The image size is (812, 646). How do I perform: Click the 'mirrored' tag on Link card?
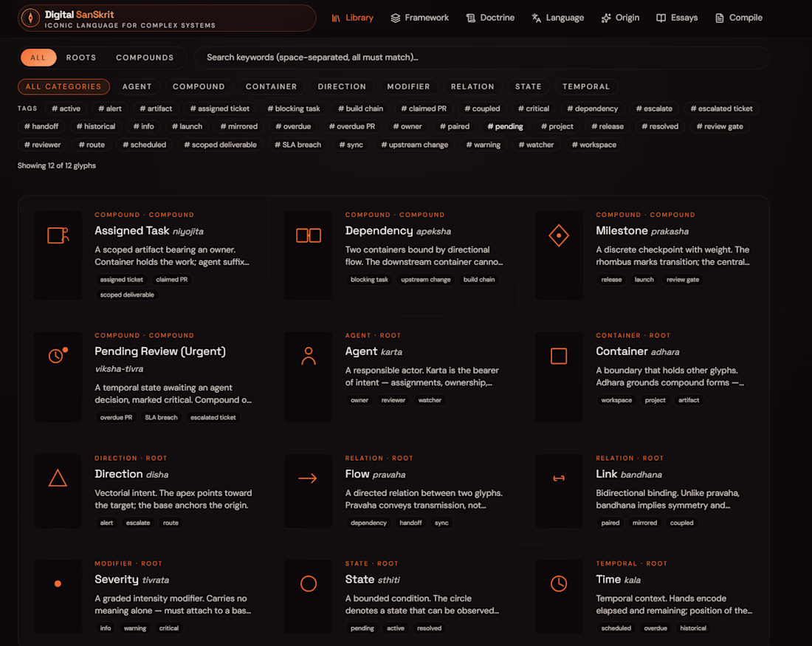click(644, 523)
